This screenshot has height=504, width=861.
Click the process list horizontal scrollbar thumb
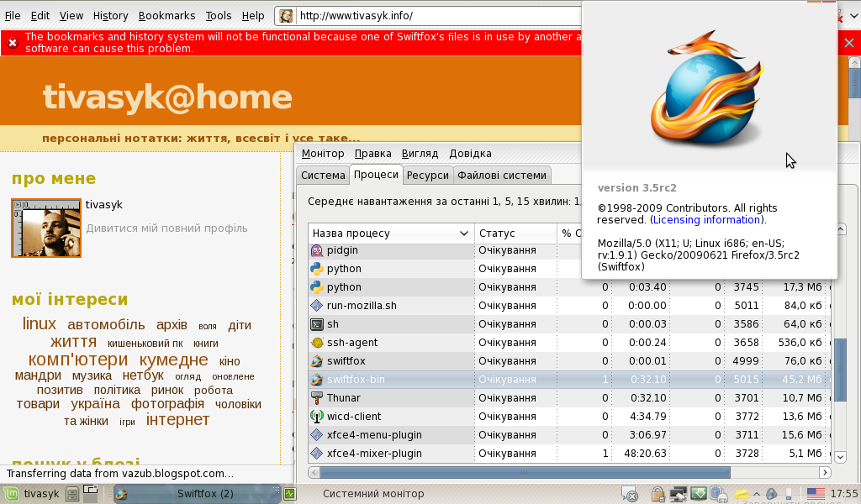[525, 472]
